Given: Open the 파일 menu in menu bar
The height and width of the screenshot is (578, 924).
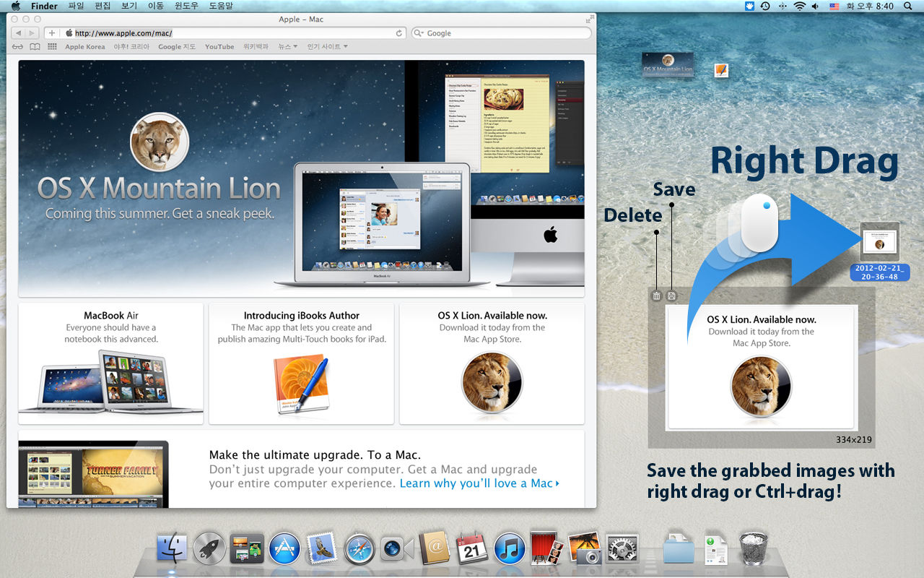Looking at the screenshot, I should [76, 6].
